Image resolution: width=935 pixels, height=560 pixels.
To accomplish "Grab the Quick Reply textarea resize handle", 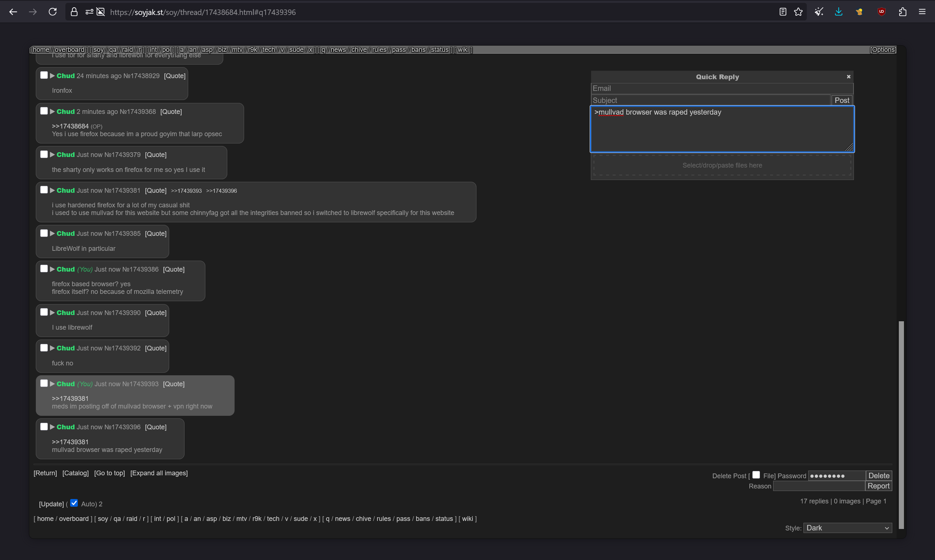I will coord(849,147).
